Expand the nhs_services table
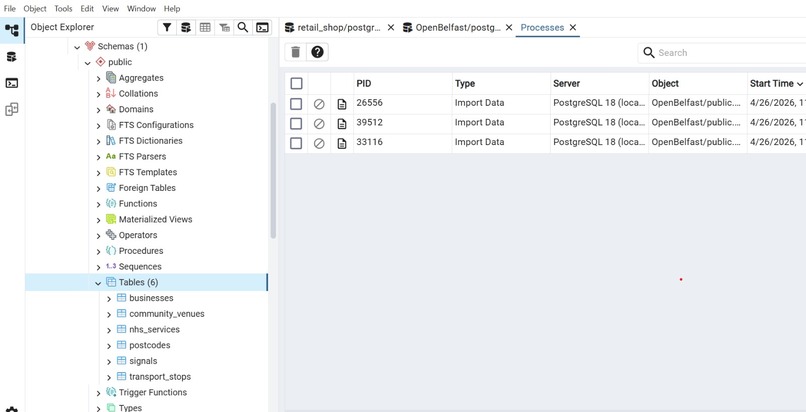 pos(108,330)
